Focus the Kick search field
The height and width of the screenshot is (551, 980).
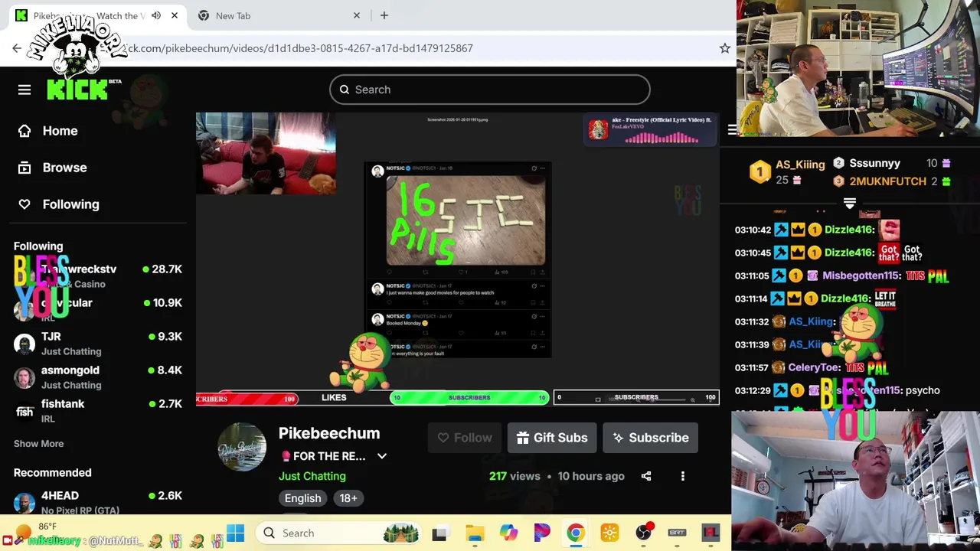pos(490,90)
